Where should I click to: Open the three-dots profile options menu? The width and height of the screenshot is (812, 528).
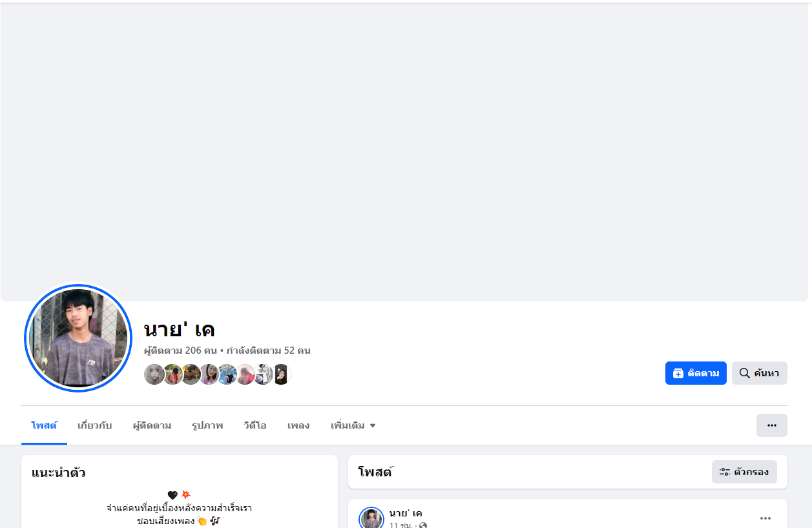[x=771, y=425]
